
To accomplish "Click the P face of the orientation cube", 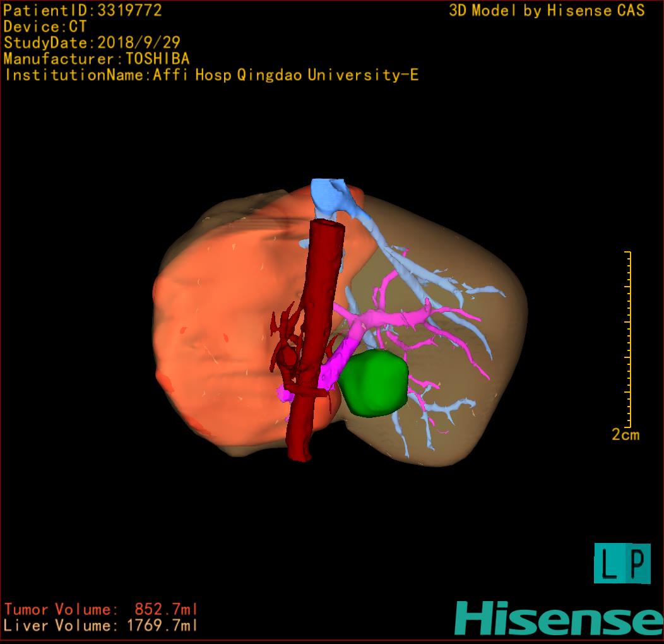I will pos(637,563).
